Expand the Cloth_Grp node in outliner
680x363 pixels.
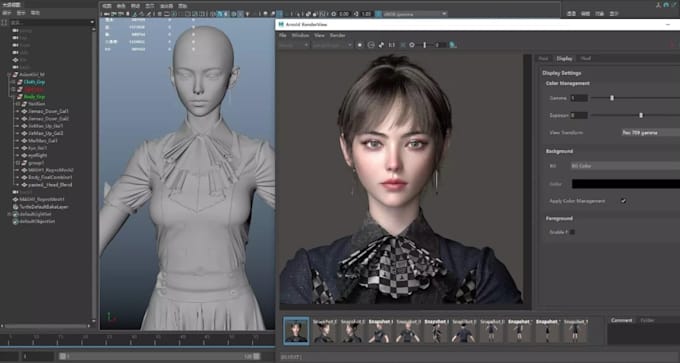(13, 82)
